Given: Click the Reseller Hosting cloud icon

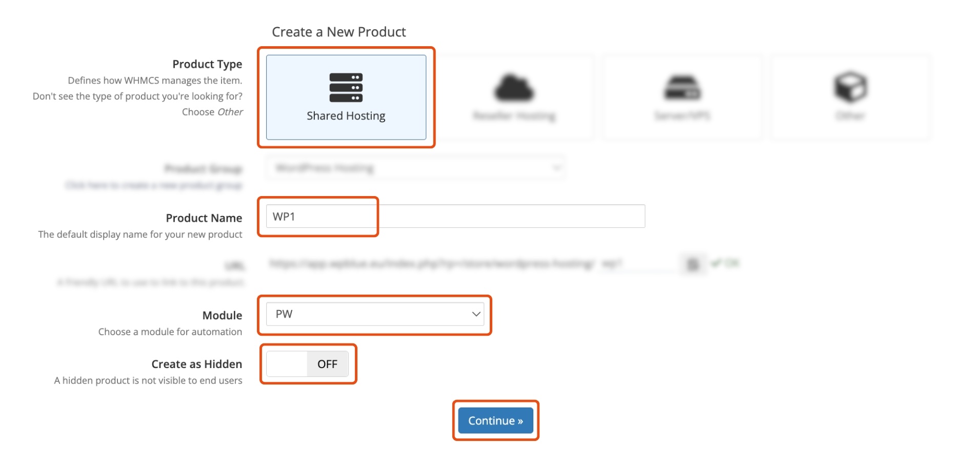Looking at the screenshot, I should [514, 88].
